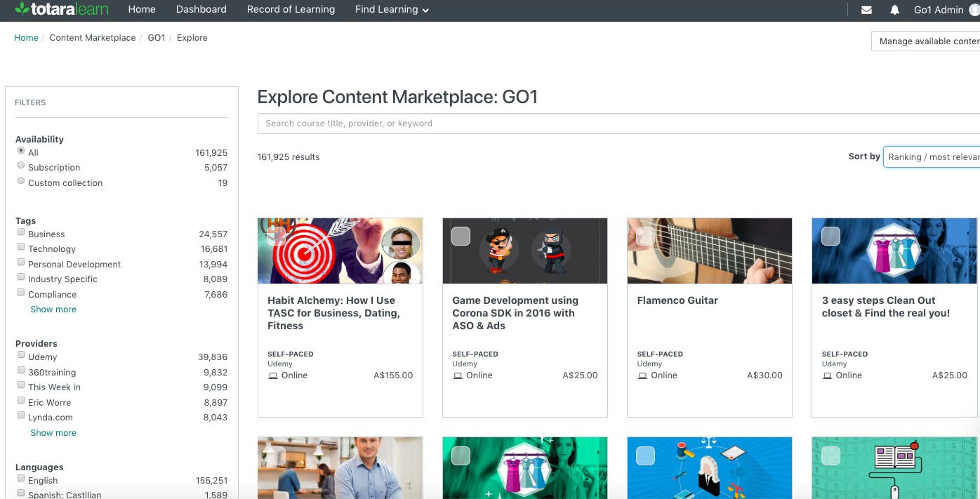The width and height of the screenshot is (980, 499).
Task: Open the Go1 Admin user menu
Action: (x=946, y=10)
